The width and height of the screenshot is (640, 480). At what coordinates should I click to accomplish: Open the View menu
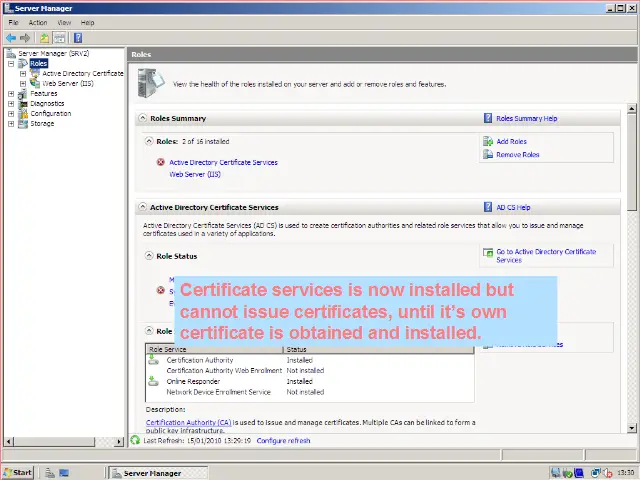pyautogui.click(x=64, y=22)
